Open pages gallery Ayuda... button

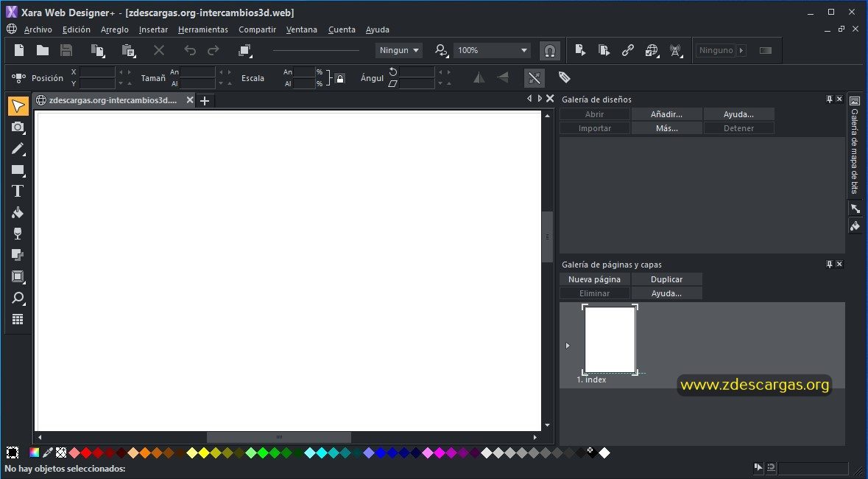coord(666,293)
